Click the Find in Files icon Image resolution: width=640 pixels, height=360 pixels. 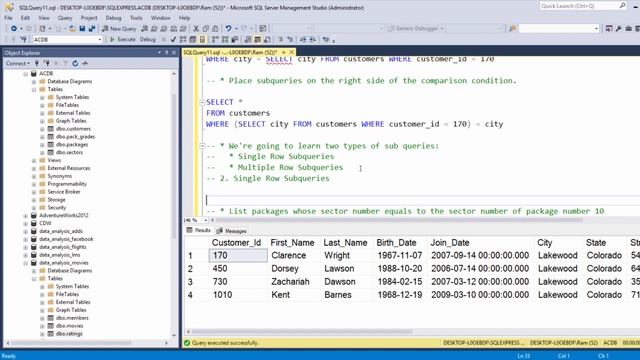coord(512,29)
